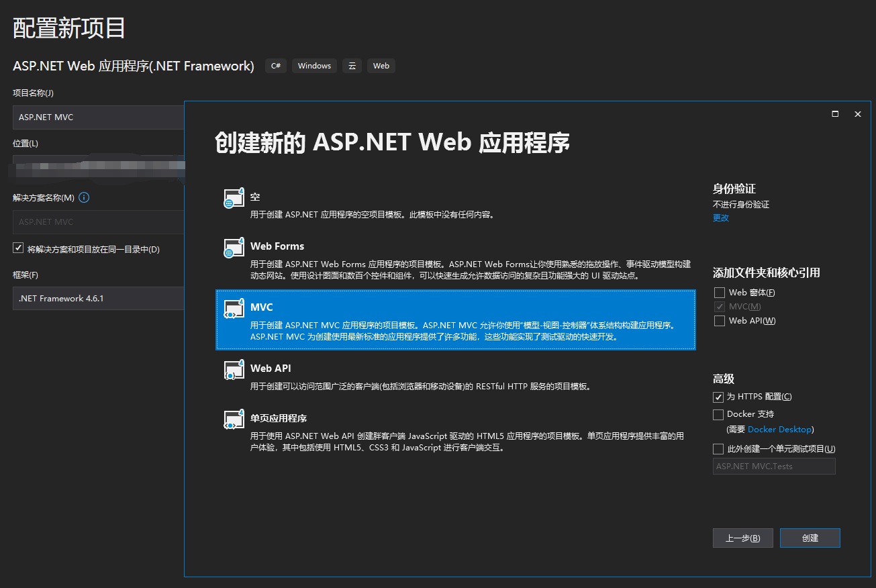The width and height of the screenshot is (876, 588).
Task: Click the 创建 button
Action: click(810, 538)
